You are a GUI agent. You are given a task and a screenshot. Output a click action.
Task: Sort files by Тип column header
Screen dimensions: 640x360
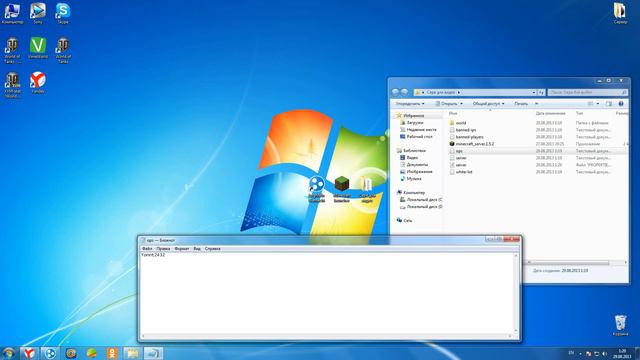(x=579, y=113)
